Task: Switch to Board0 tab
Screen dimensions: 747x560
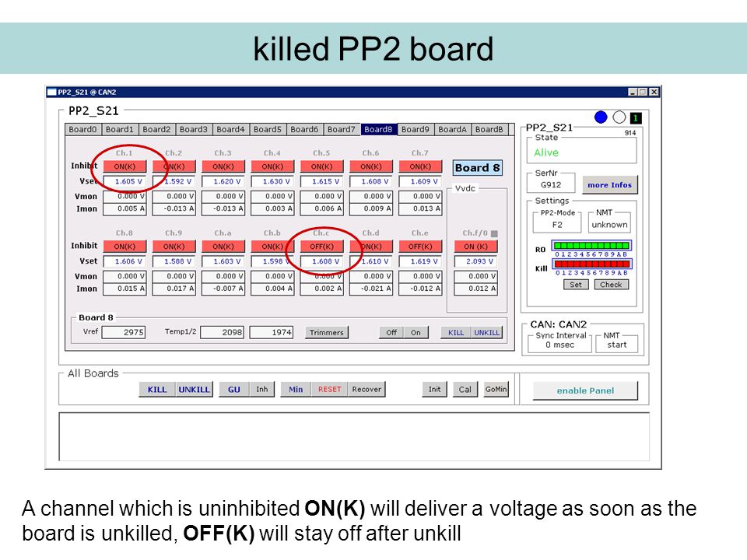Action: [x=83, y=130]
